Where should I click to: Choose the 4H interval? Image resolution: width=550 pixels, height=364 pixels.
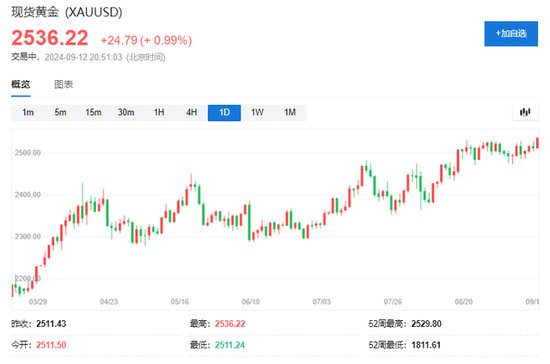click(x=192, y=113)
